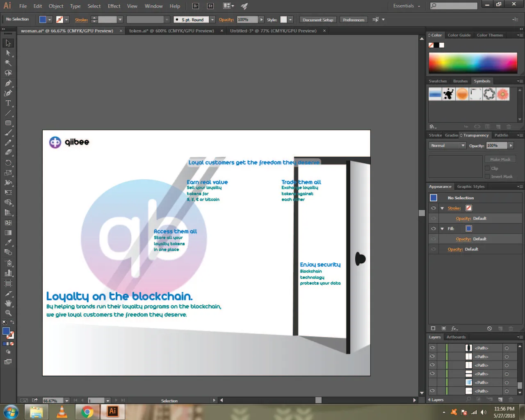Click the swap fill and stroke arrows

[12, 322]
